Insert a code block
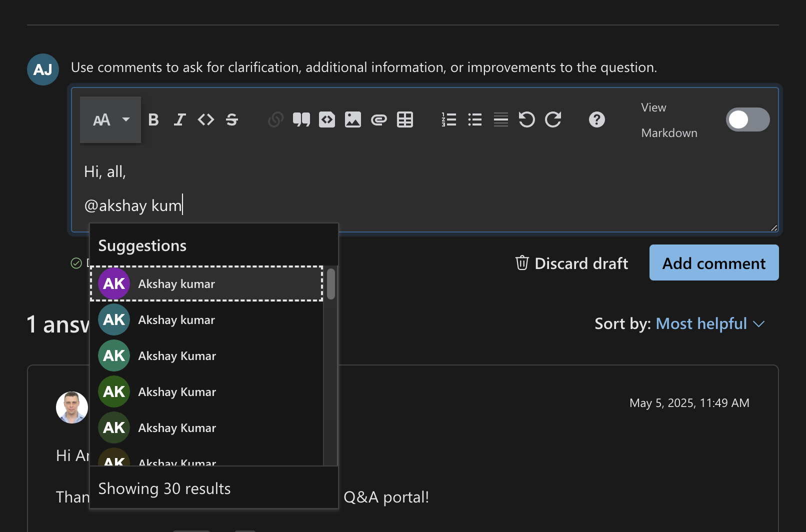The image size is (806, 532). (327, 120)
